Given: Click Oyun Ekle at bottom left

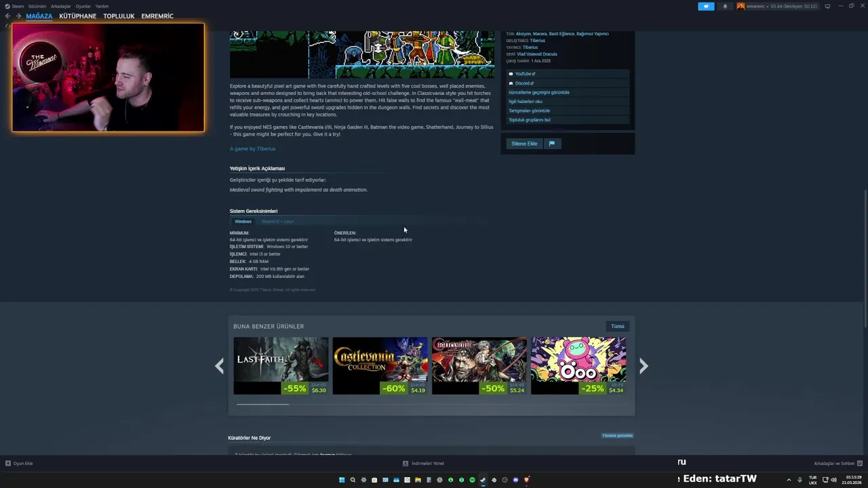Looking at the screenshot, I should (x=19, y=464).
